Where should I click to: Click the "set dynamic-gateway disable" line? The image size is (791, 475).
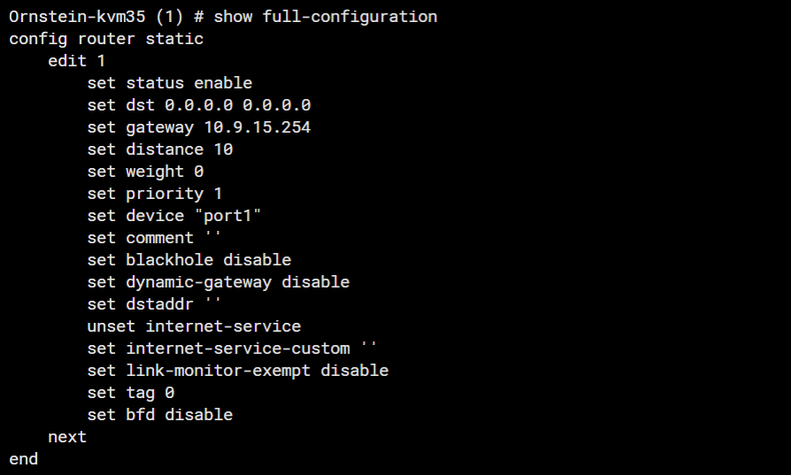(218, 282)
